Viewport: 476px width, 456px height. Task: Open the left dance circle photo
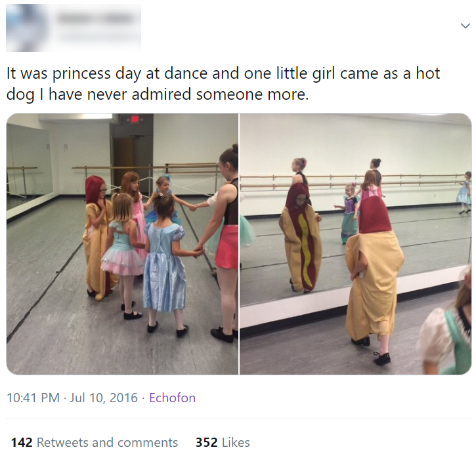122,244
